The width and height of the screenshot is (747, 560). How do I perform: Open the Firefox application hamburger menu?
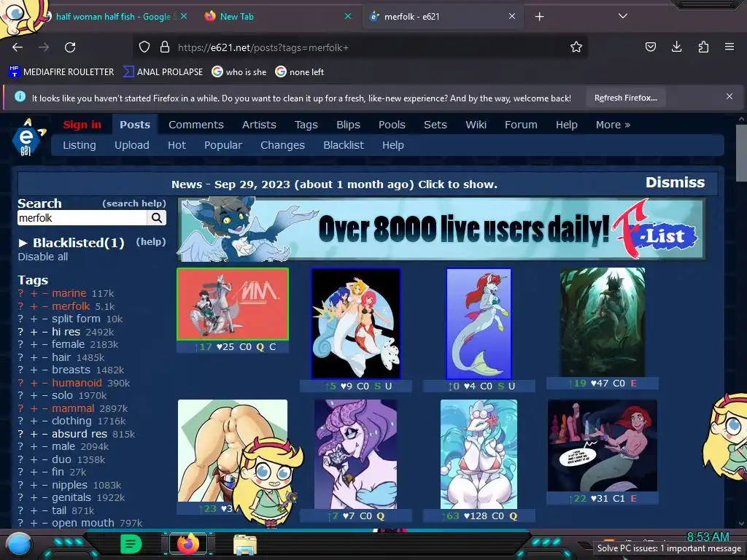click(729, 47)
